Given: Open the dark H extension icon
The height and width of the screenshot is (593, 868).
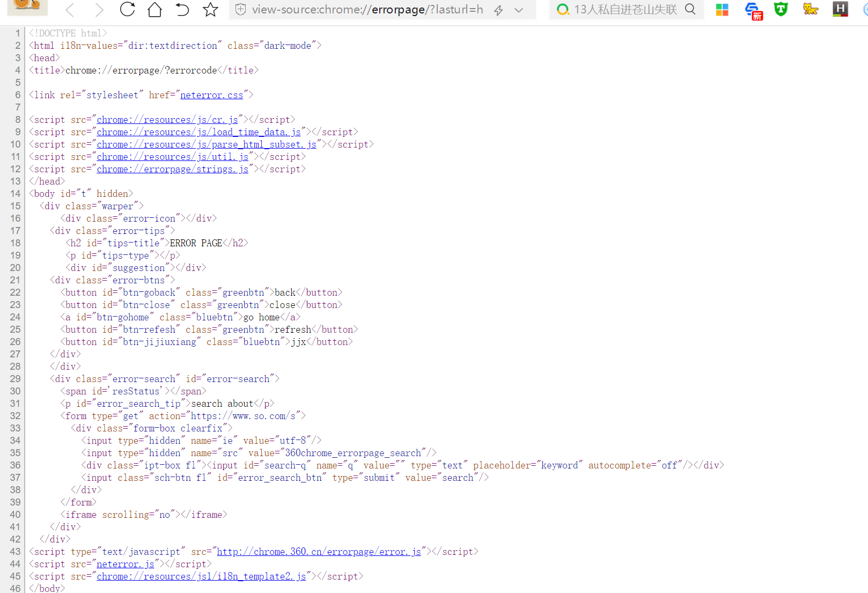Looking at the screenshot, I should click(840, 9).
